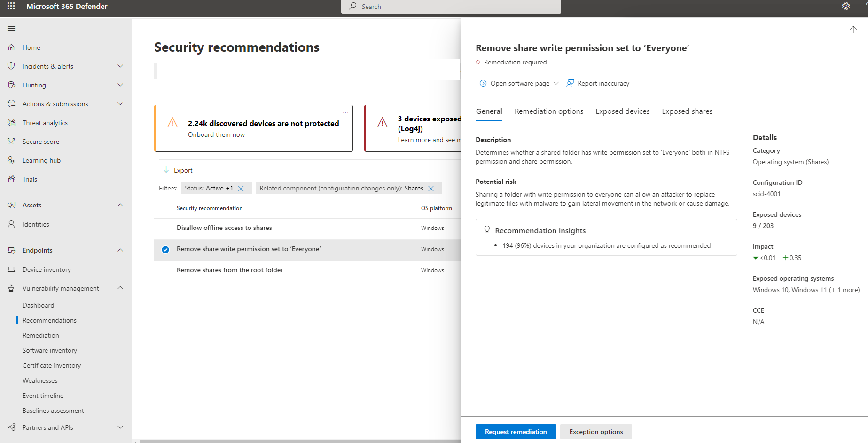Remove the Status: Active filter

click(x=241, y=189)
